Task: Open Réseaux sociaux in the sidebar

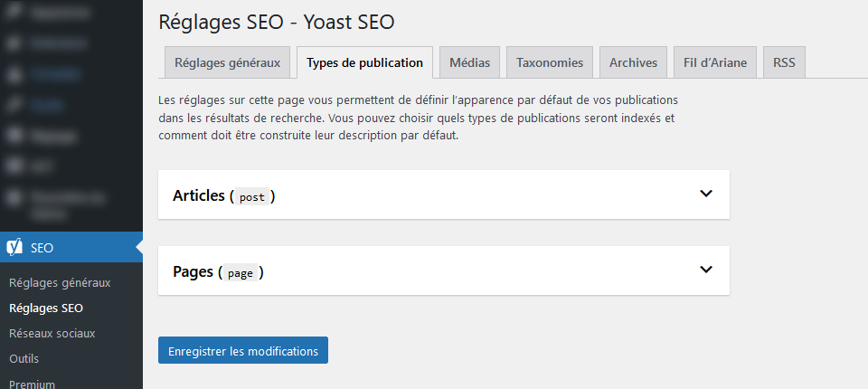Action: click(52, 333)
